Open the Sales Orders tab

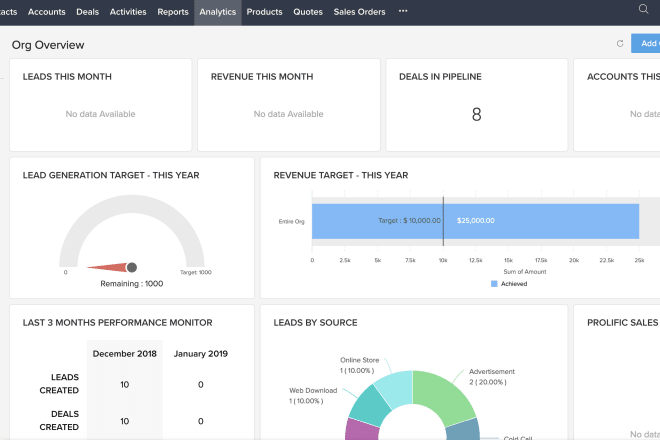(x=359, y=12)
